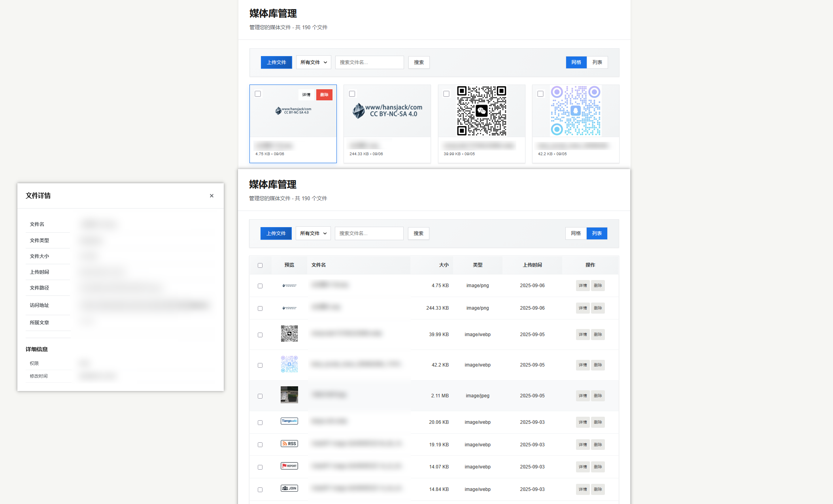Viewport: 833px width, 504px height.
Task: Click the REPORT badge preview thumbnail
Action: click(289, 466)
